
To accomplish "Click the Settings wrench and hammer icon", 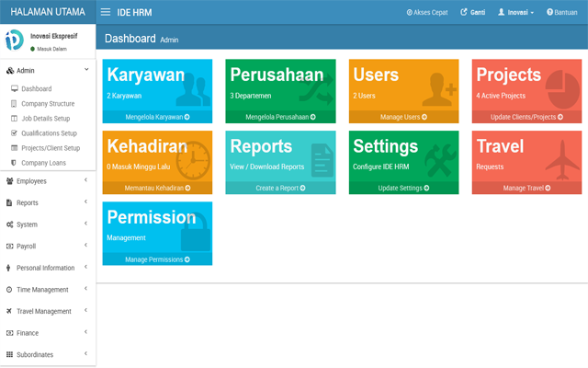I will tap(441, 160).
